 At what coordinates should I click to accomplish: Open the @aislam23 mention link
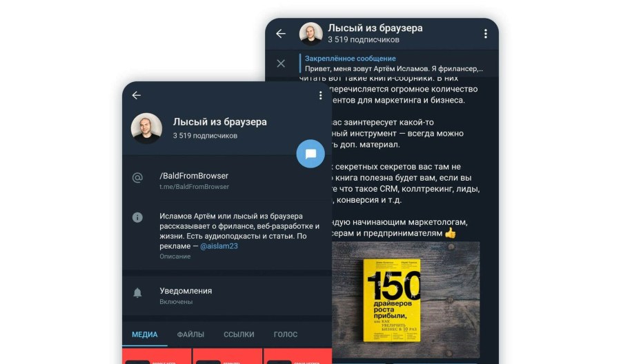(x=219, y=246)
